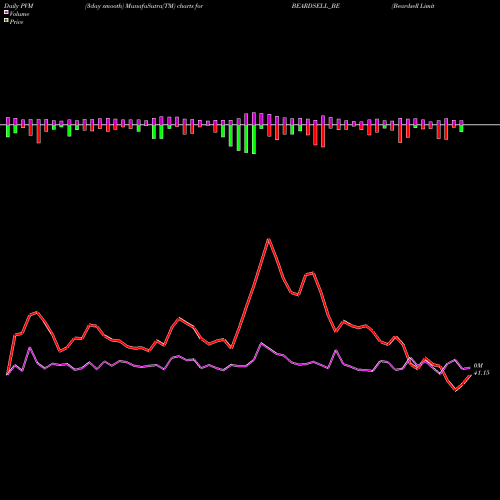
Task: Click the highest peak of the red price line
Action: tap(269, 239)
